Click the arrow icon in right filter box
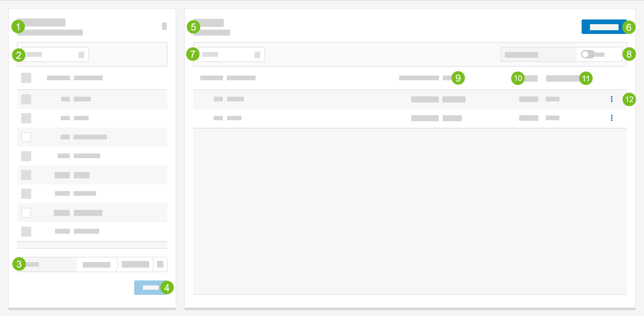644x316 pixels. [x=257, y=55]
